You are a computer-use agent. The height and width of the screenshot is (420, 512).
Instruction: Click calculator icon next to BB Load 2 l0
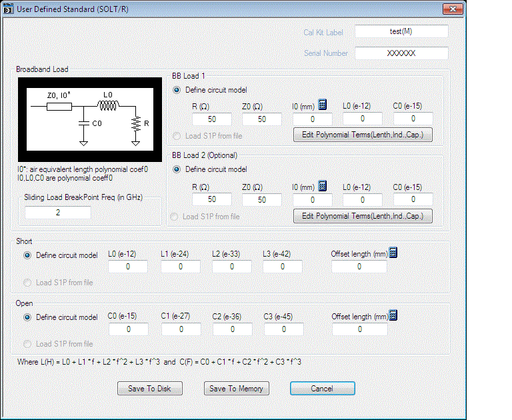pos(322,186)
